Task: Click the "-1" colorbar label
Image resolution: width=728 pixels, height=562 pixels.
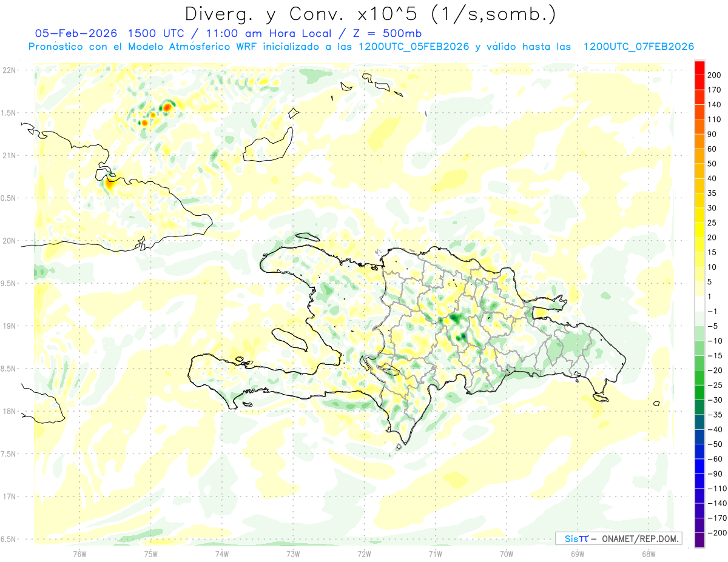Action: tap(713, 311)
